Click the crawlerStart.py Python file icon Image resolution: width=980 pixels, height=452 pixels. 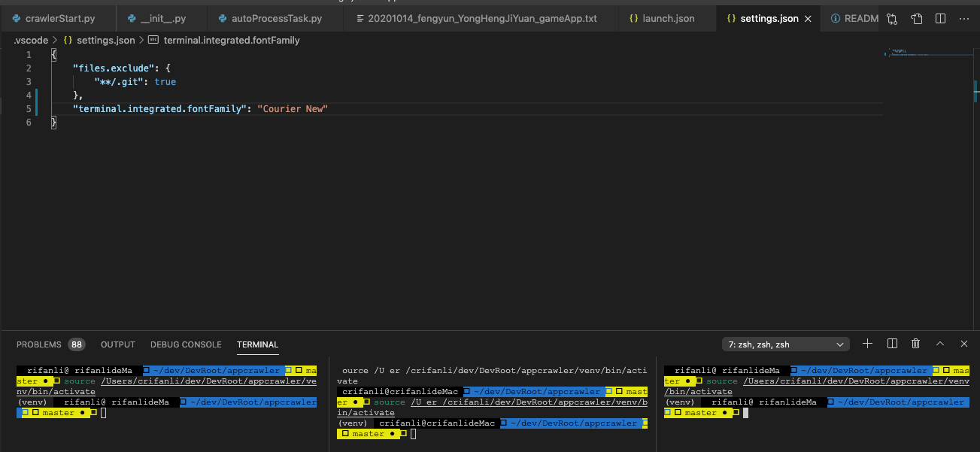pos(17,18)
